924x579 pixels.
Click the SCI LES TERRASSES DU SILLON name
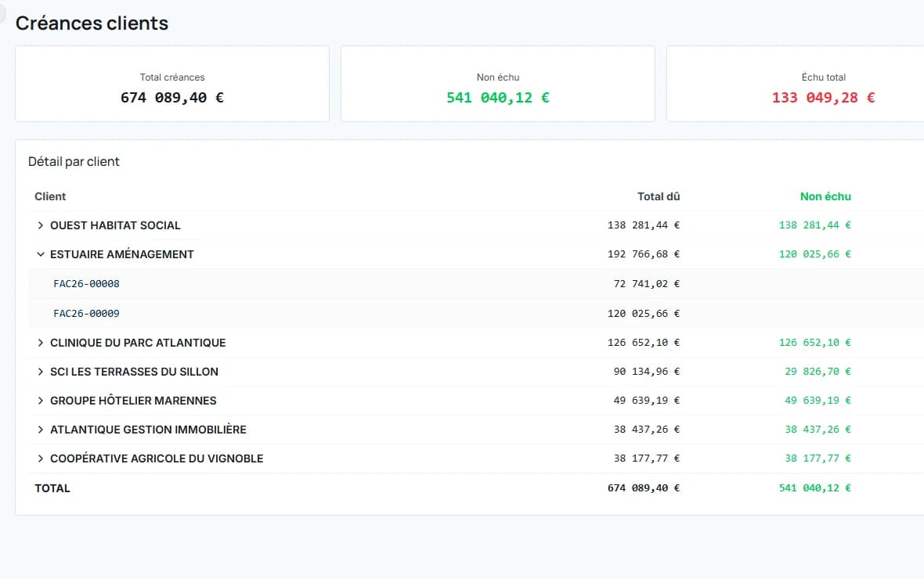(x=134, y=372)
